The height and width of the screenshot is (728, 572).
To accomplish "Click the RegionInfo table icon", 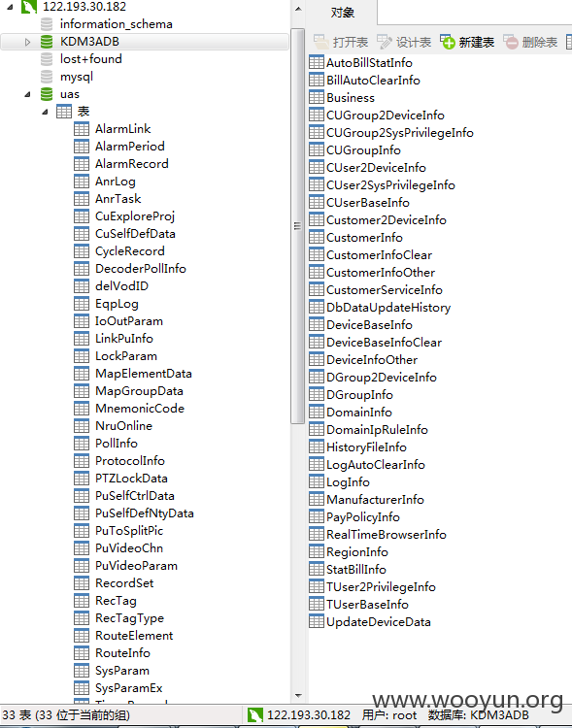I will [317, 551].
